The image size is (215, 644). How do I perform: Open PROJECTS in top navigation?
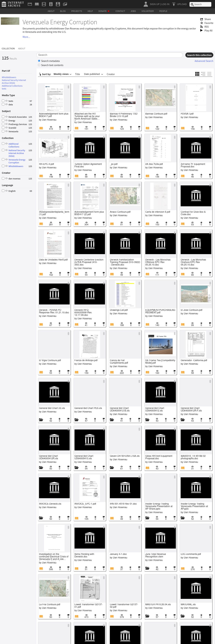[x=77, y=11]
